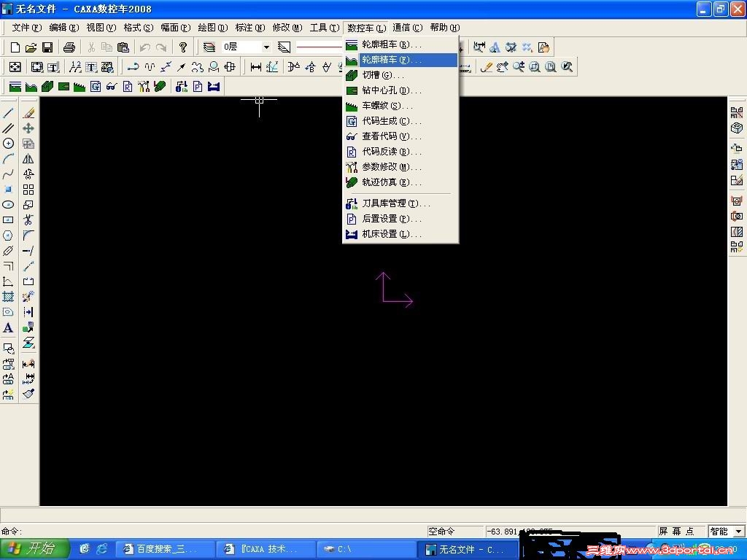747x560 pixels.
Task: Choose 代码生成(C) from the menu
Action: (400, 121)
